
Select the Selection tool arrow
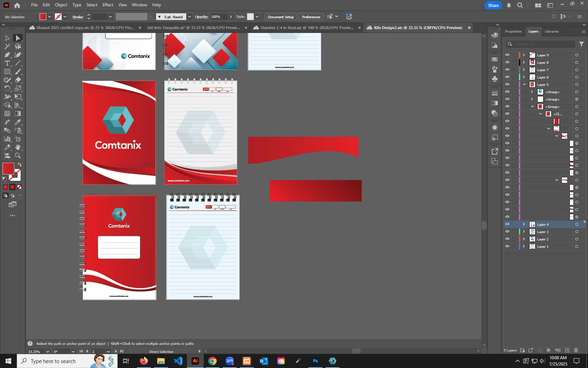click(7, 38)
